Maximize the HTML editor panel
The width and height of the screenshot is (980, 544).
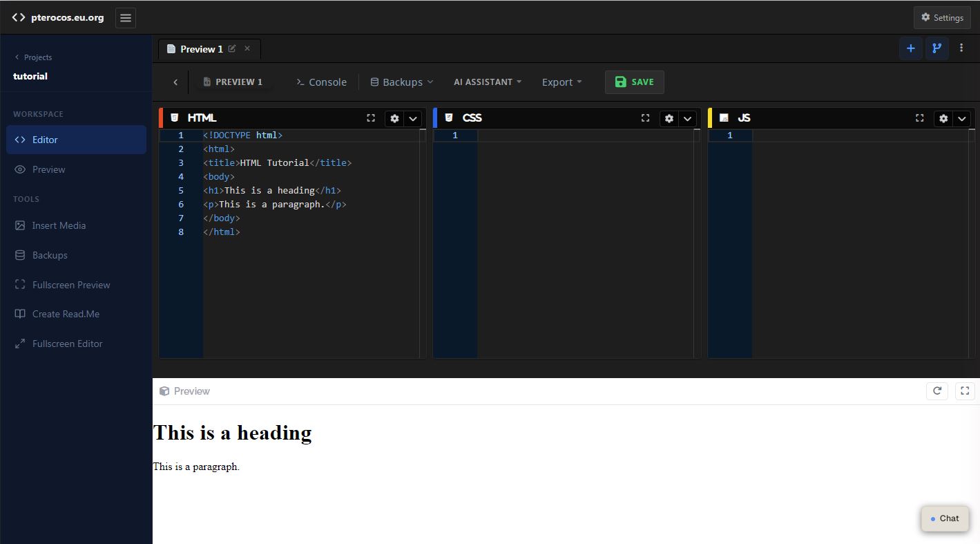[x=371, y=118]
